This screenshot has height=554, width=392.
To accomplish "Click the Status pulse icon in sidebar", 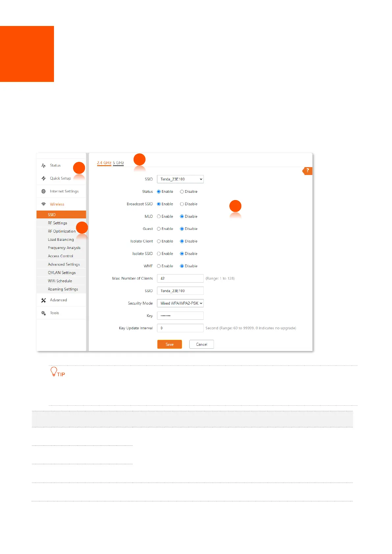I will (43, 165).
